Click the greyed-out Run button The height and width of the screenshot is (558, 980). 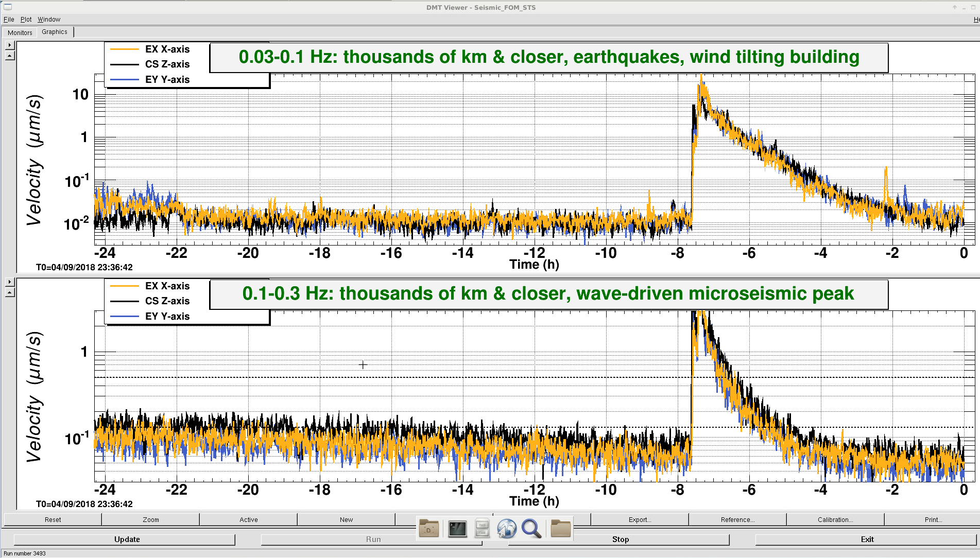click(371, 539)
